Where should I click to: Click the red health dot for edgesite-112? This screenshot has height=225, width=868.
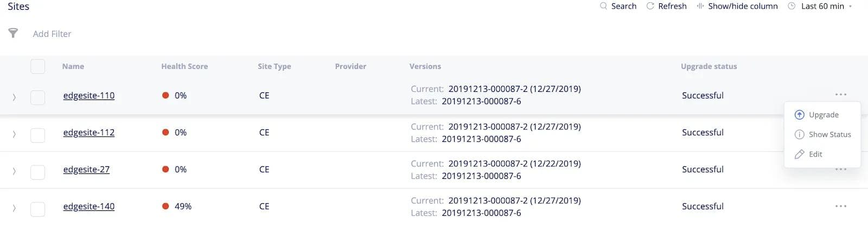pyautogui.click(x=165, y=132)
